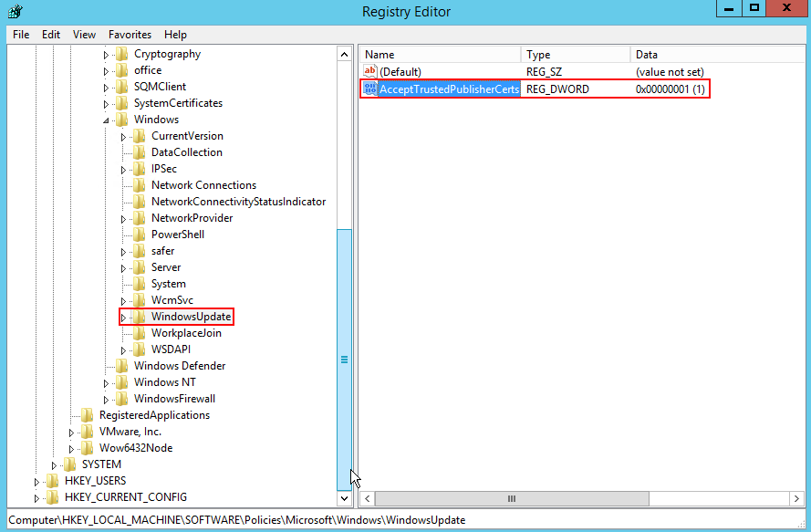Viewport: 811px width, 532px height.
Task: Click the horizontal scrollbar thumb in values pane
Action: [512, 498]
